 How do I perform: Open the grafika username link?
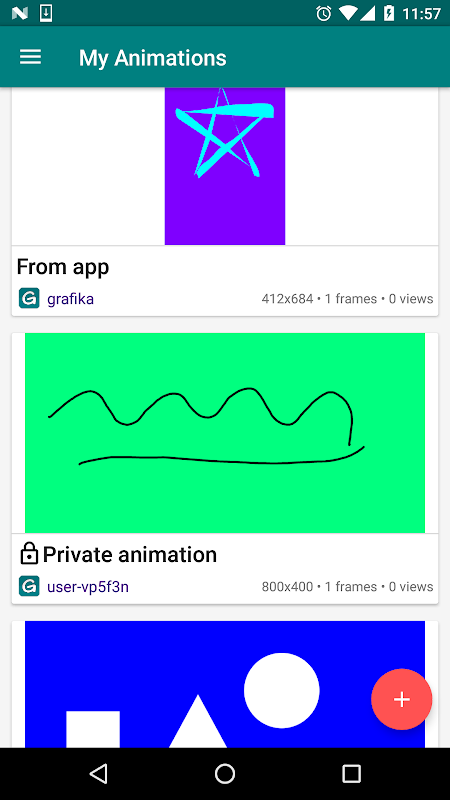[x=70, y=299]
